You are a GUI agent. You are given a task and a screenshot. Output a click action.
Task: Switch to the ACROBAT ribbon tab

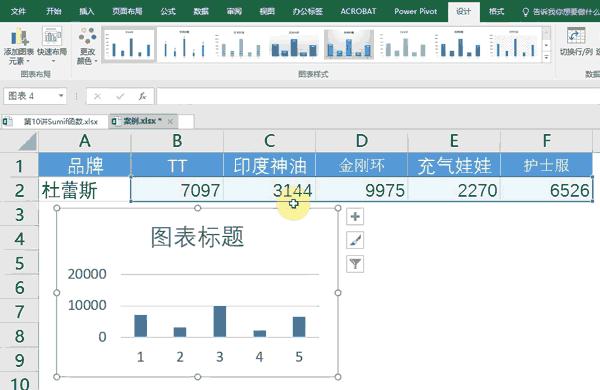tap(358, 11)
